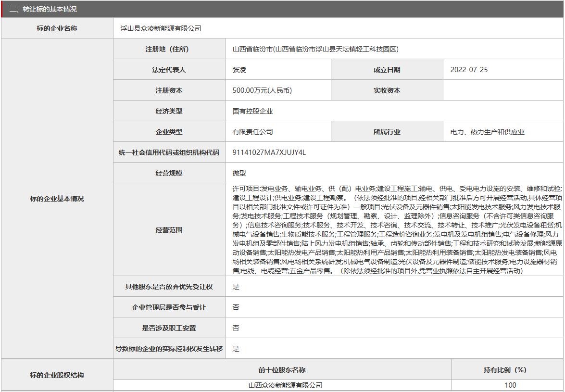Click the 注册地（住所） label cell
The height and width of the screenshot is (392, 565).
click(x=168, y=49)
